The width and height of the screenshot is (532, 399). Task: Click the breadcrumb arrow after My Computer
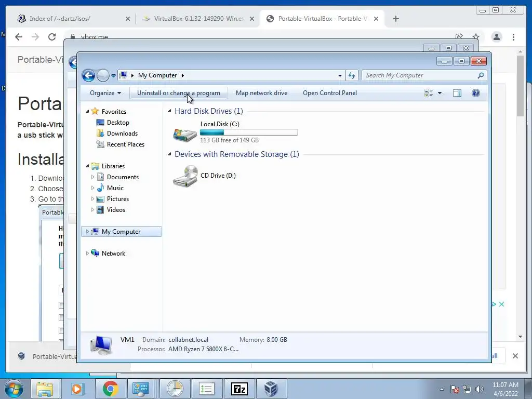pyautogui.click(x=182, y=75)
